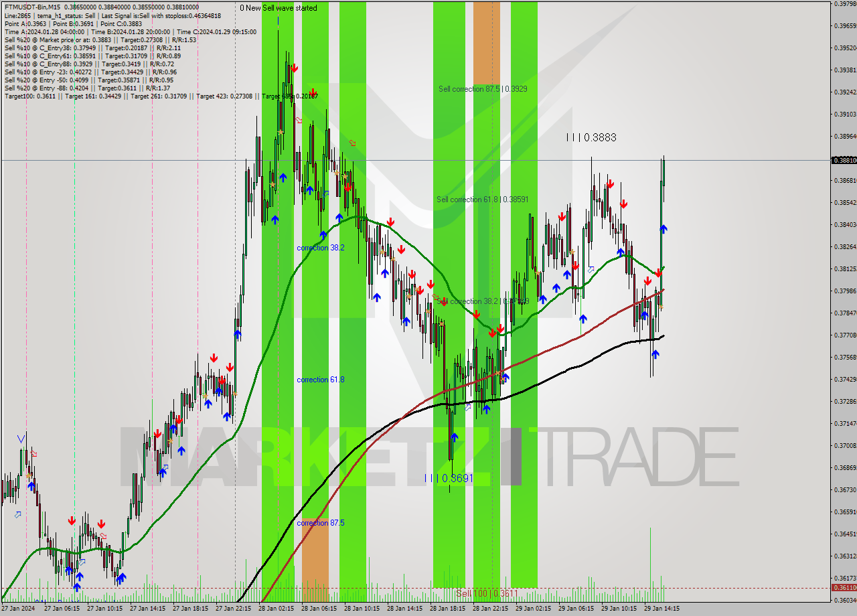Click the red 0.36110 price level tag

844,587
